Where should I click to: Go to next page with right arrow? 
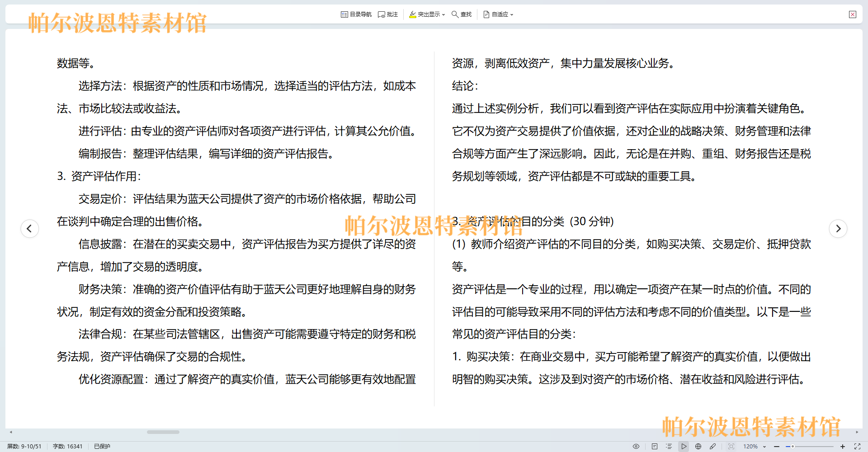point(838,229)
